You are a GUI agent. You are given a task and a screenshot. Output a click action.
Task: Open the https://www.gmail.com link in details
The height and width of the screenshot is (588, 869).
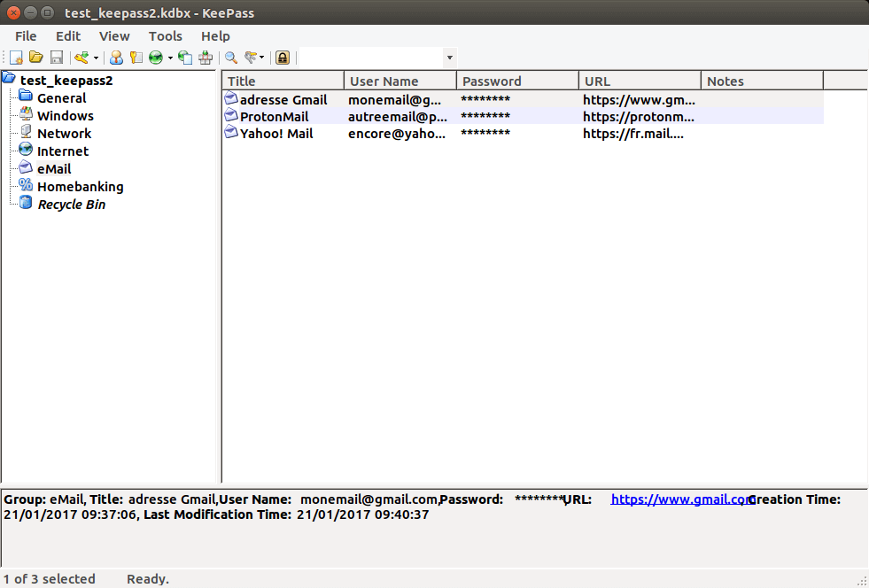[682, 499]
